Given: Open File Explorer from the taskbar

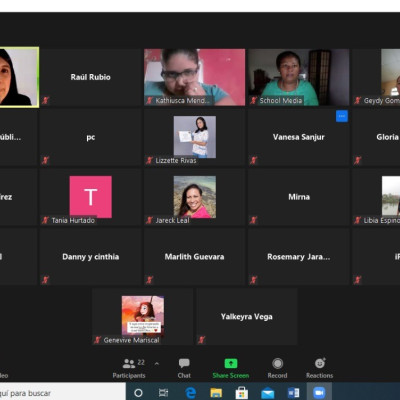Looking at the screenshot, I should click(x=216, y=393).
